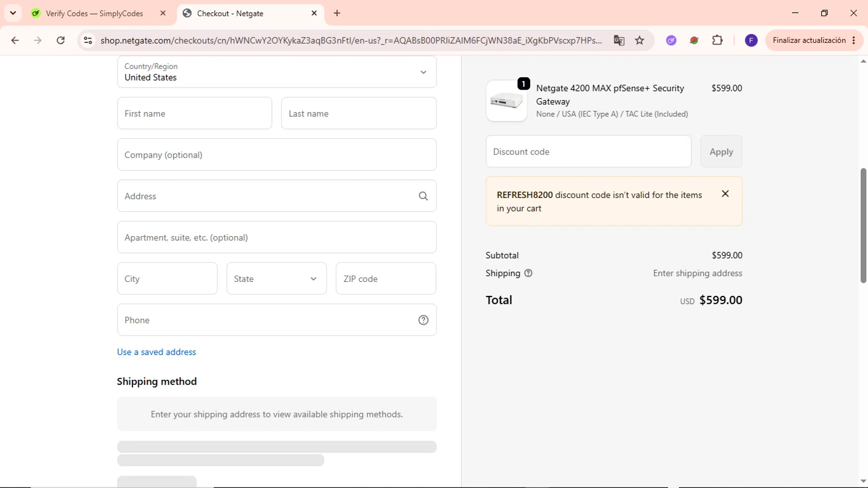View site information icon in address bar
The image size is (868, 488).
coord(88,41)
